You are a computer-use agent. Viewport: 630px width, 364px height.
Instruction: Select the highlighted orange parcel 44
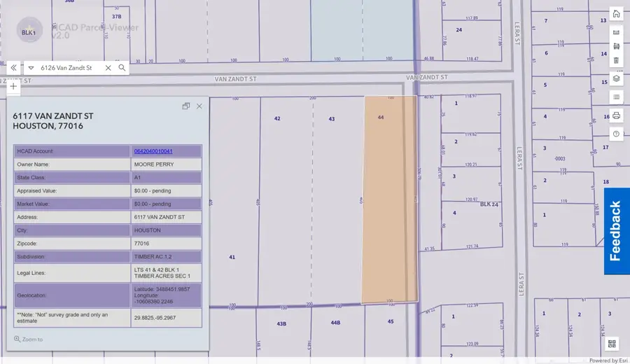(x=389, y=203)
